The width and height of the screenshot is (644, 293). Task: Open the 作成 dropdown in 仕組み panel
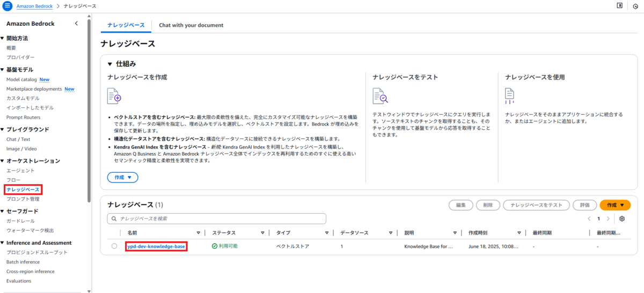click(x=123, y=177)
